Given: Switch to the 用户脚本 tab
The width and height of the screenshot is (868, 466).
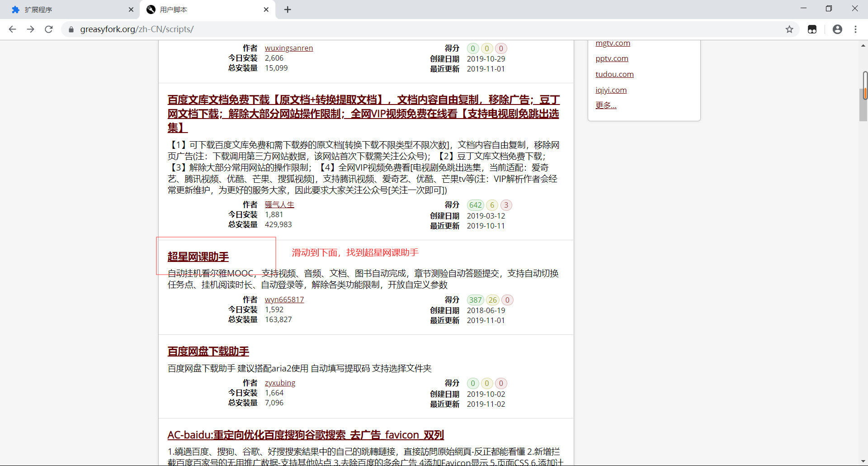Looking at the screenshot, I should tap(208, 10).
